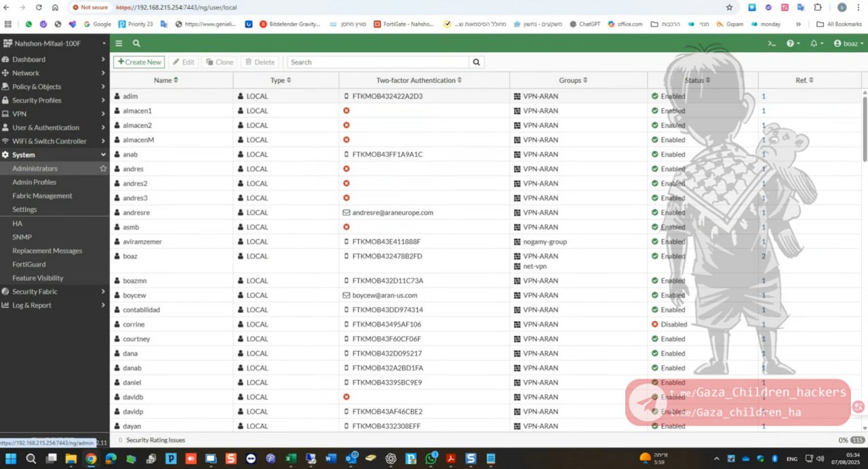Sort the table by Status column
The image size is (868, 469).
(x=698, y=80)
